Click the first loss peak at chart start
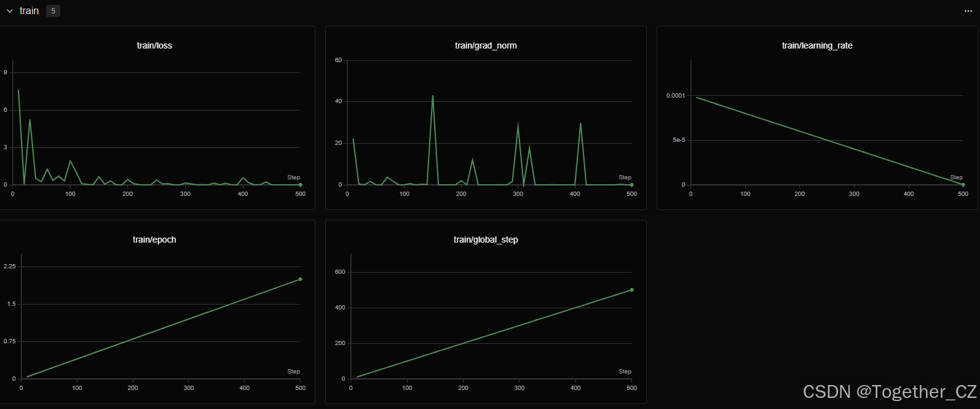 pyautogui.click(x=18, y=91)
